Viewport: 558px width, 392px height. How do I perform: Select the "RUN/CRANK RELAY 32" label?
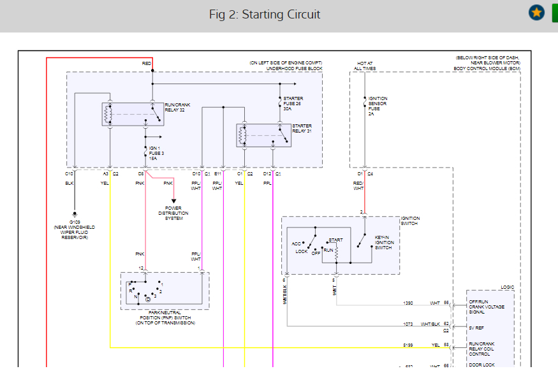177,108
